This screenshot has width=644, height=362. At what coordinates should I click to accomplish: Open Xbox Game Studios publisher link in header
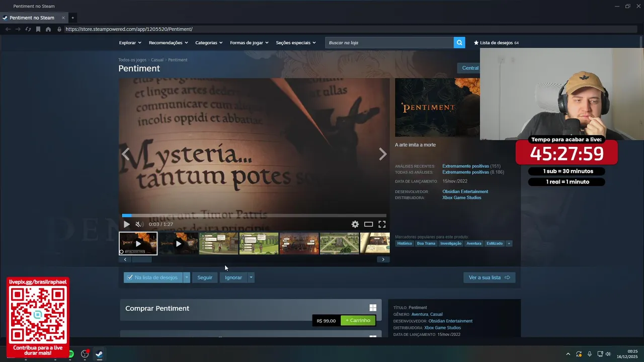click(x=462, y=198)
